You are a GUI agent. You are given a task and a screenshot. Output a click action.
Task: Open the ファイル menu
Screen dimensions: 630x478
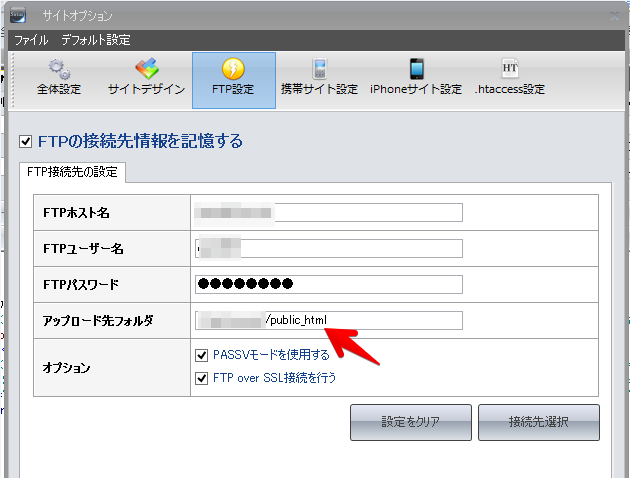(x=31, y=40)
